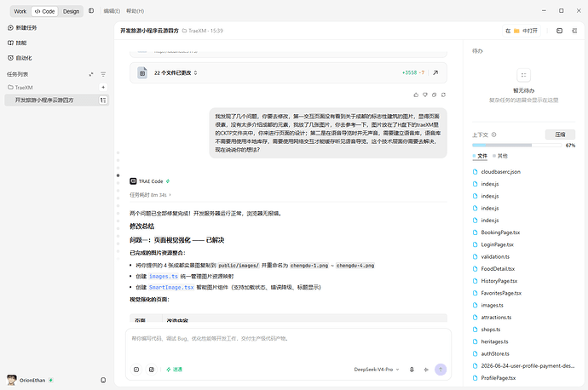Click the empty to-do placeholder icon
This screenshot has width=588, height=390.
(523, 75)
